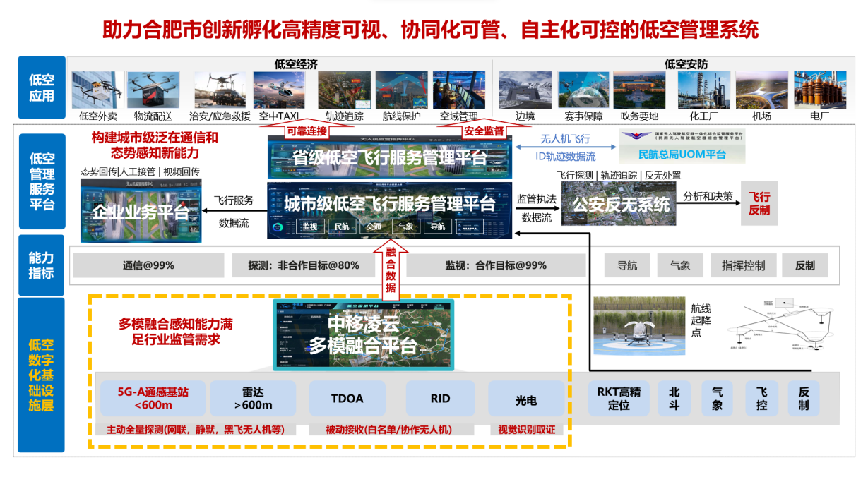Select the TDOA infrastructure box
868x489 pixels.
click(x=347, y=399)
